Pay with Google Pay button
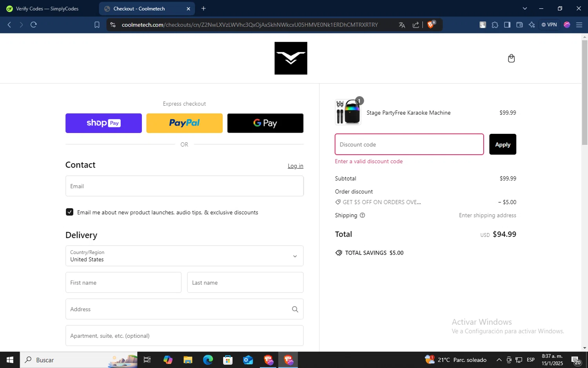 tap(265, 123)
